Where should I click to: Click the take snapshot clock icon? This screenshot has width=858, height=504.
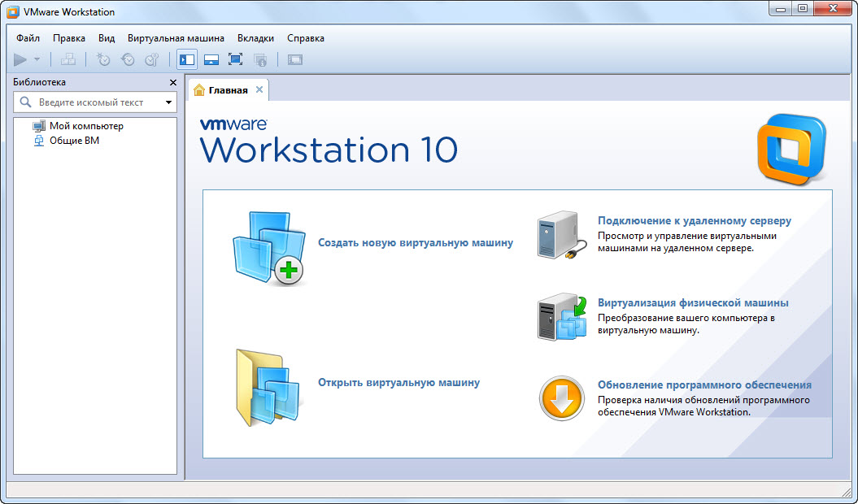click(103, 59)
